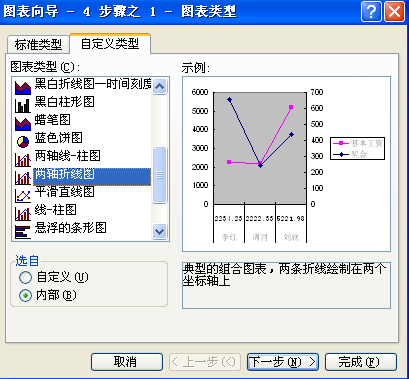Go to next step with 下一步(N)

283,362
